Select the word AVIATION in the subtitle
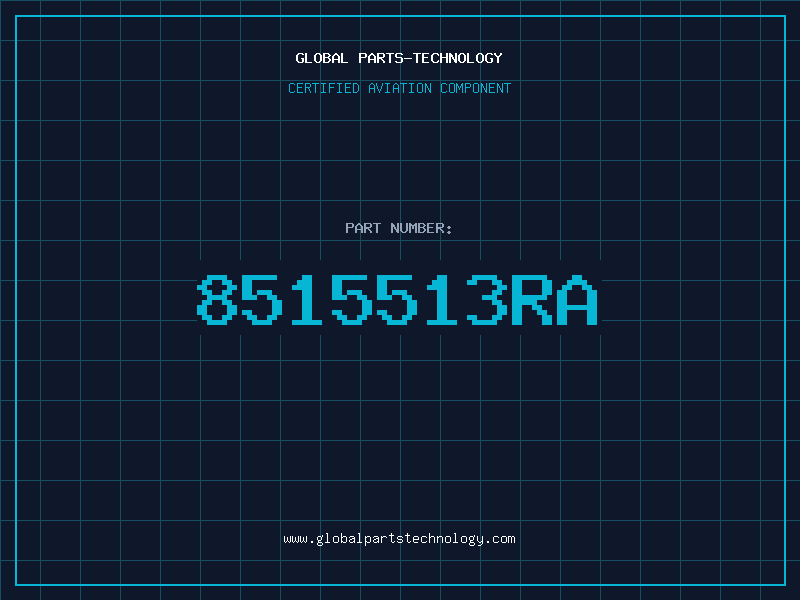The image size is (800, 600). point(400,88)
